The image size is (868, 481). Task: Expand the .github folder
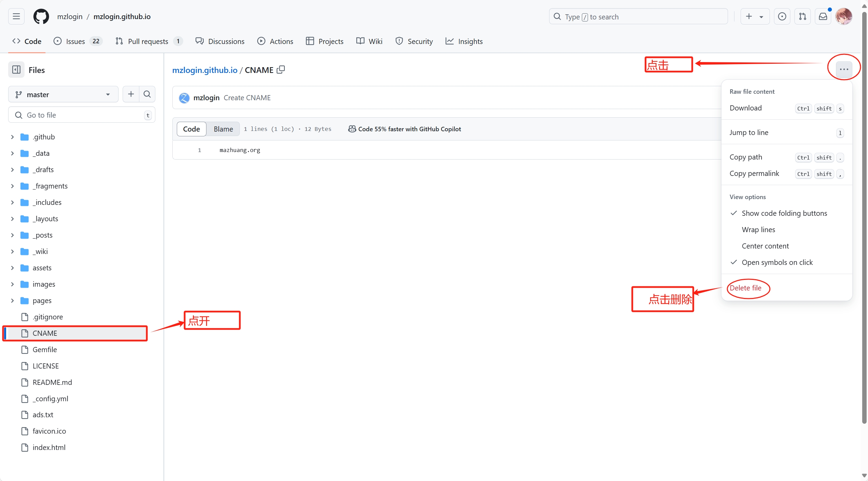[12, 137]
